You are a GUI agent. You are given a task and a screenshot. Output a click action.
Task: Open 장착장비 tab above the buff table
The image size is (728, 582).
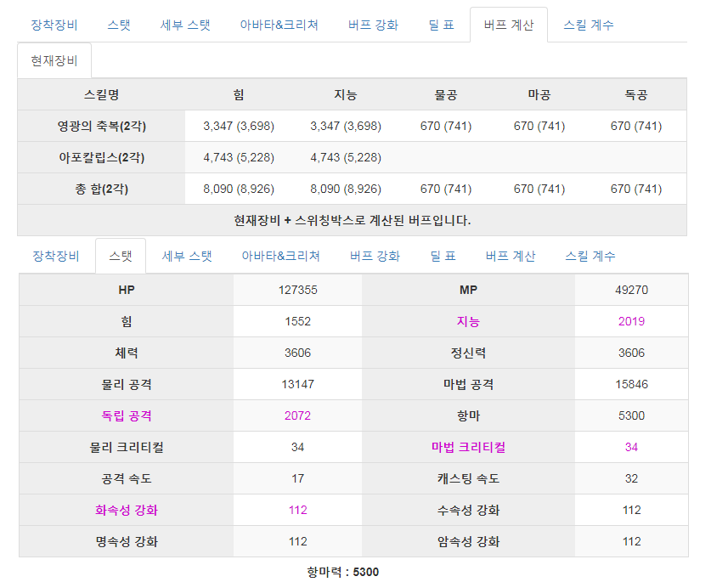click(54, 25)
